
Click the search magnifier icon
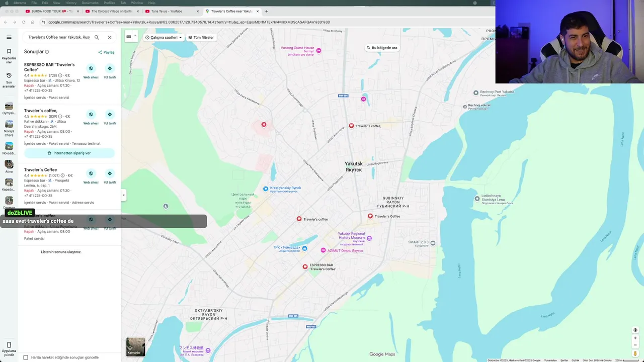(97, 37)
